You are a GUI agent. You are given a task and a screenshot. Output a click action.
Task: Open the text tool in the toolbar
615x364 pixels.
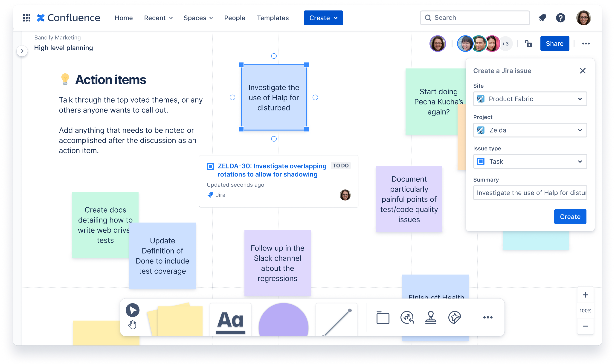pos(231,319)
